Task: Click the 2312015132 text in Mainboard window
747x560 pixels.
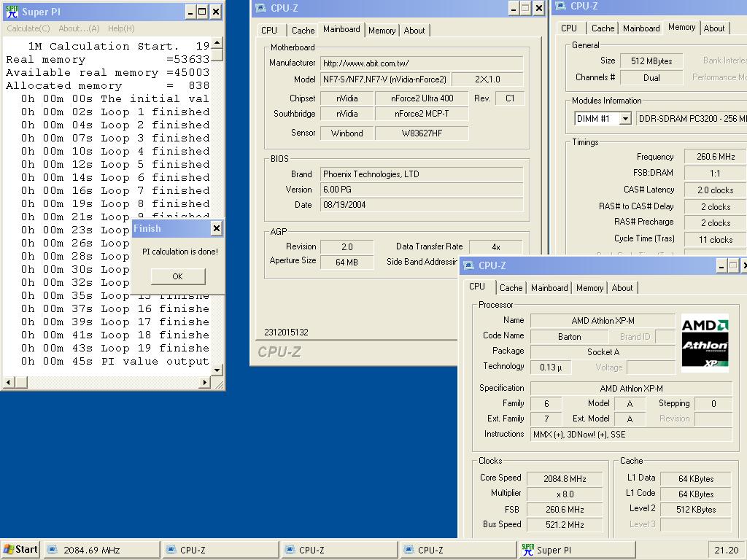Action: (286, 332)
